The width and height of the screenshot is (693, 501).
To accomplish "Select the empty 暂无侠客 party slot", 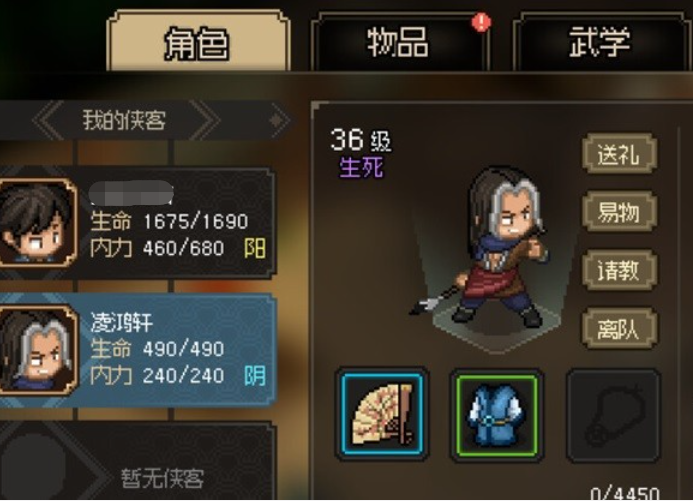I will click(137, 462).
